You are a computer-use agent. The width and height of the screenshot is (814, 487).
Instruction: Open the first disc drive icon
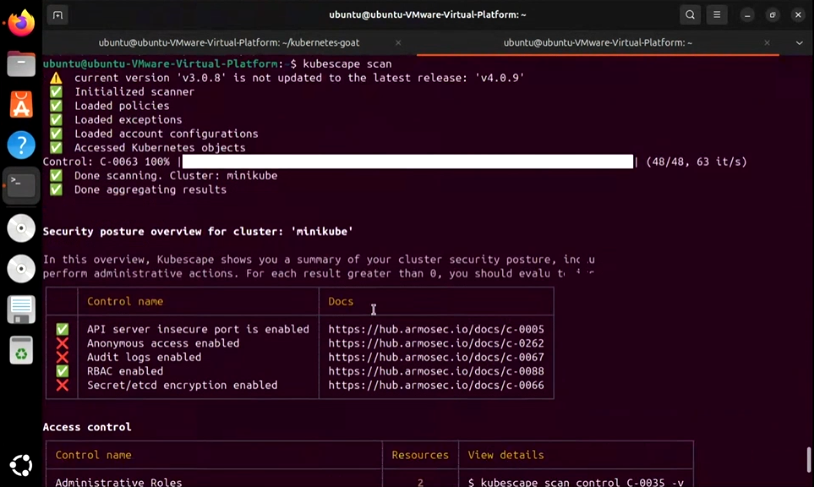click(x=21, y=228)
